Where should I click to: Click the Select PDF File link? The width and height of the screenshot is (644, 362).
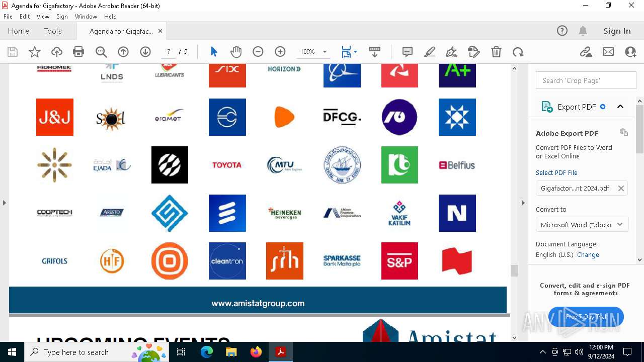[x=556, y=172]
